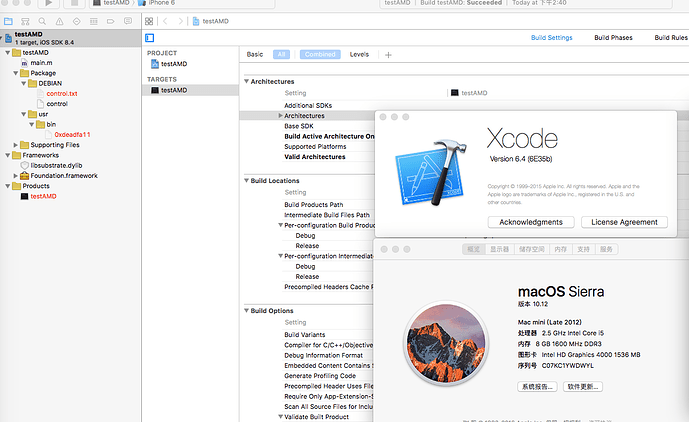This screenshot has width=689, height=422.
Task: Open the Project navigator folder icon
Action: pos(8,21)
